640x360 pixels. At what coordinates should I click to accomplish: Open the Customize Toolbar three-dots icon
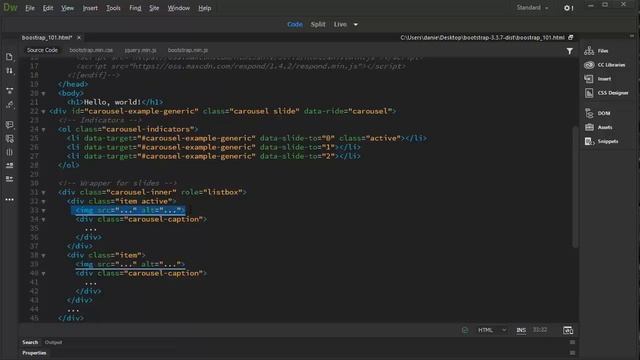(9, 200)
